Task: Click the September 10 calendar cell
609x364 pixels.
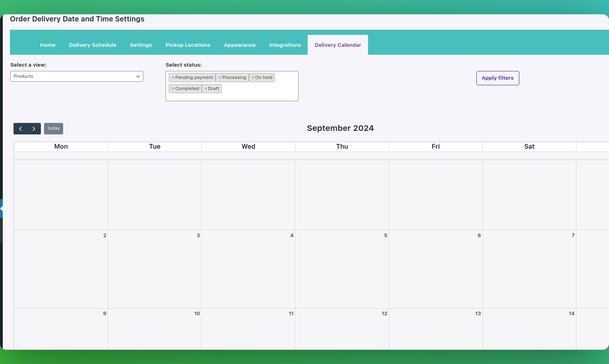Action: 154,329
